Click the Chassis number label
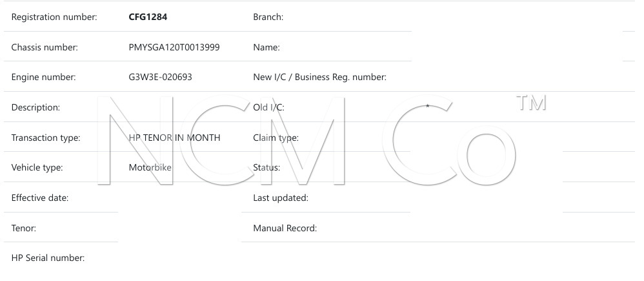This screenshot has width=644, height=281. tap(45, 47)
